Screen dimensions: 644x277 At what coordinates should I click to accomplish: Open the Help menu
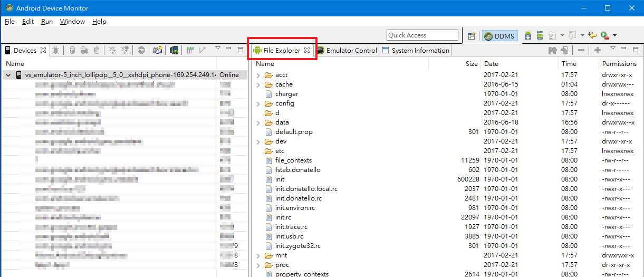click(x=99, y=22)
